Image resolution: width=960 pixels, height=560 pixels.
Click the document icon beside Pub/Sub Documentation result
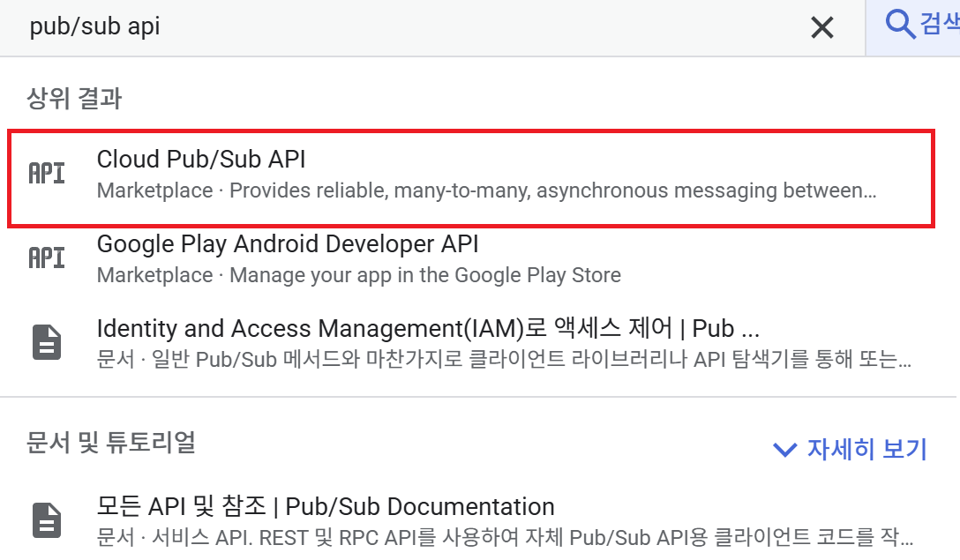[48, 520]
